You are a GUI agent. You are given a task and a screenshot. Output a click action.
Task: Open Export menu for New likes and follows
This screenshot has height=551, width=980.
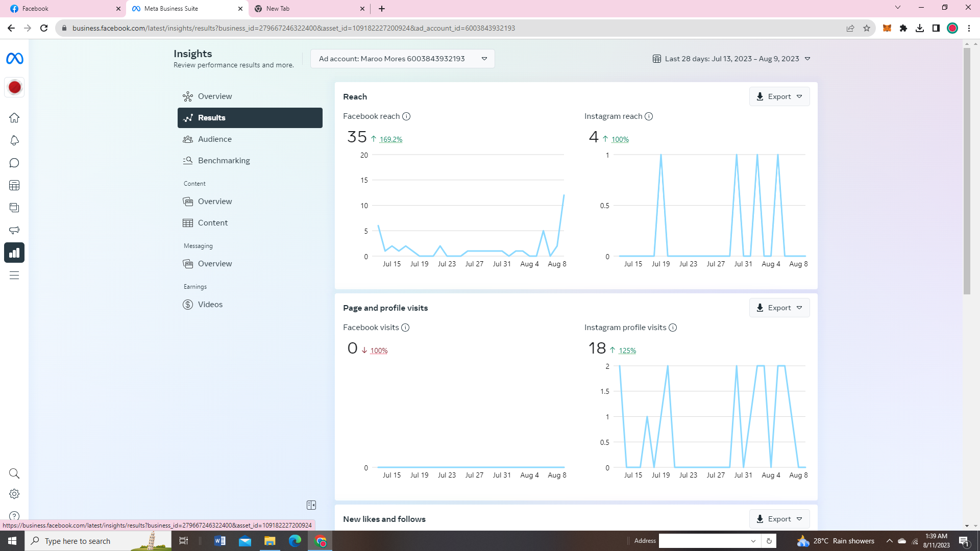779,519
